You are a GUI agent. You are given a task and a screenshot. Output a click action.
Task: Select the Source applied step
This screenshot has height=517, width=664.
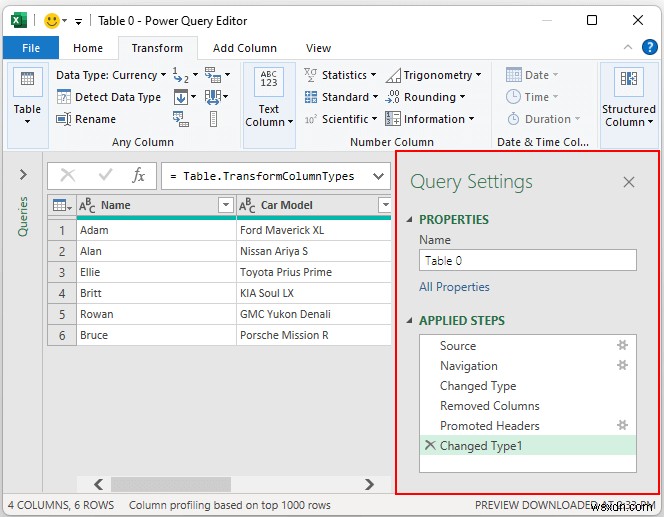[528, 346]
